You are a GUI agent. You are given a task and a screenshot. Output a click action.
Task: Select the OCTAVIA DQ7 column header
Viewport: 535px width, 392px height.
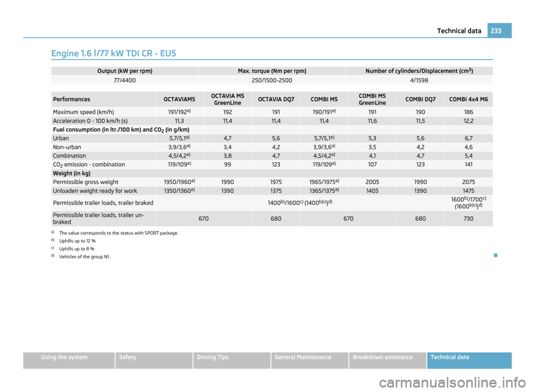pyautogui.click(x=276, y=99)
